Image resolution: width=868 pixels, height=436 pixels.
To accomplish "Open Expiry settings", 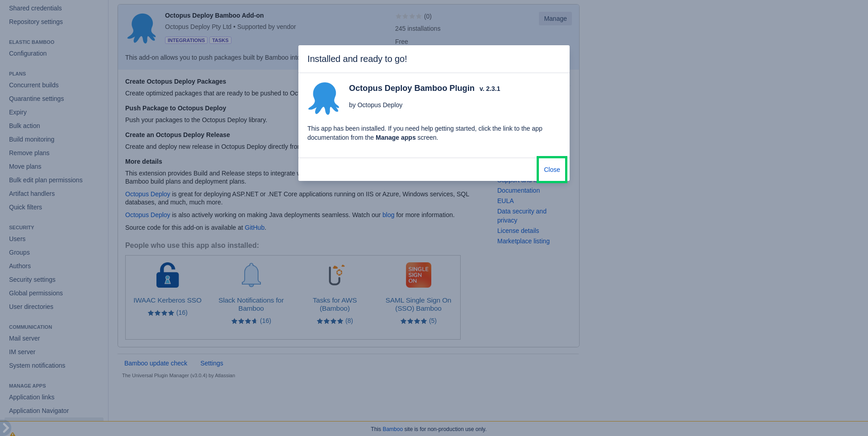I will tap(18, 112).
